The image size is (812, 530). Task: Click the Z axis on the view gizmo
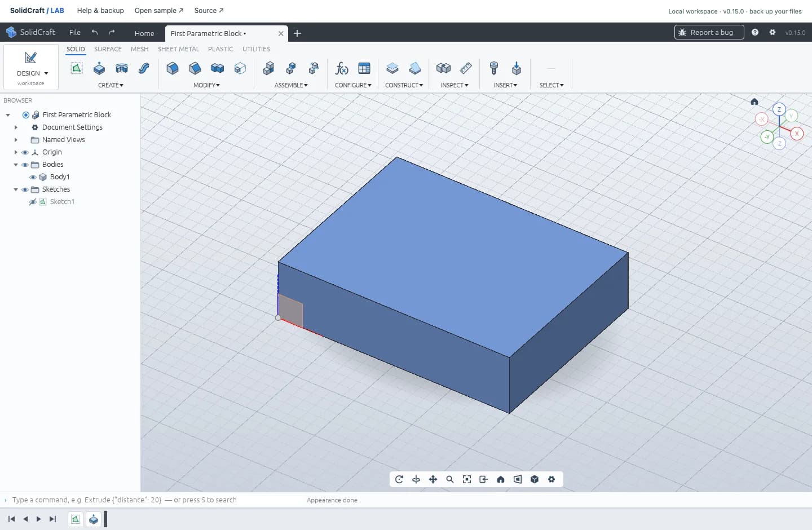(779, 109)
